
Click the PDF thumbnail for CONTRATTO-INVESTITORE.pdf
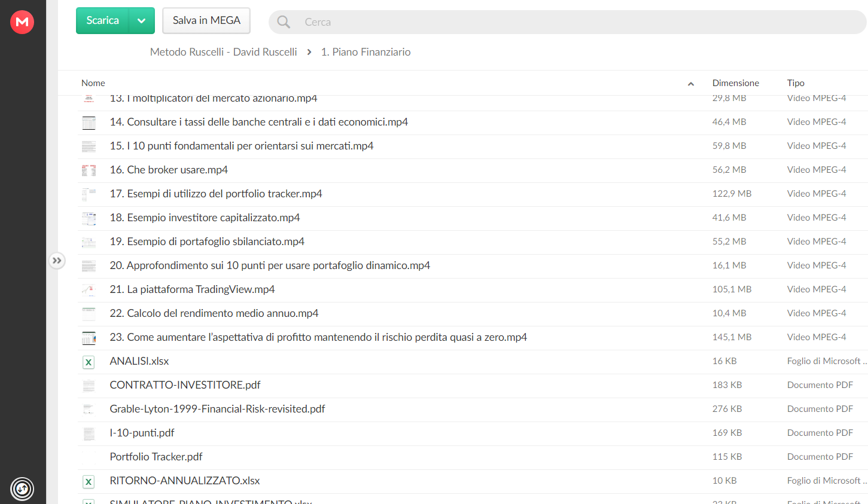click(x=89, y=386)
